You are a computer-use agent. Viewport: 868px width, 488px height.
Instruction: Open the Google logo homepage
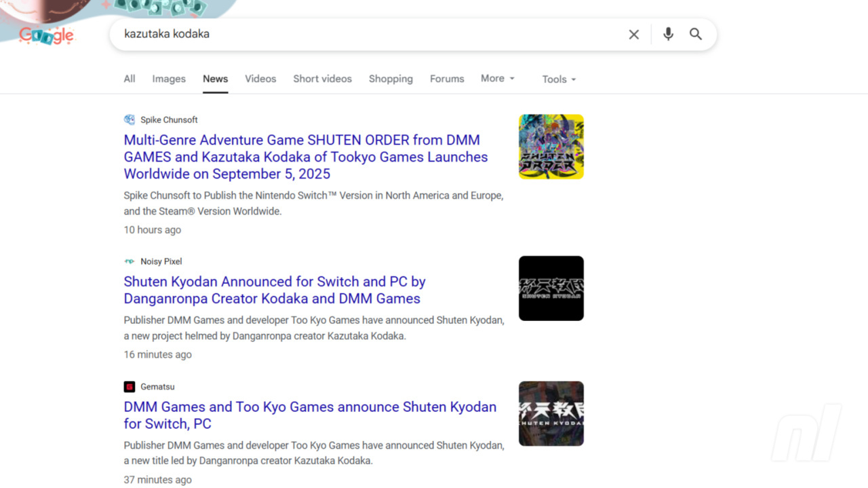[46, 35]
